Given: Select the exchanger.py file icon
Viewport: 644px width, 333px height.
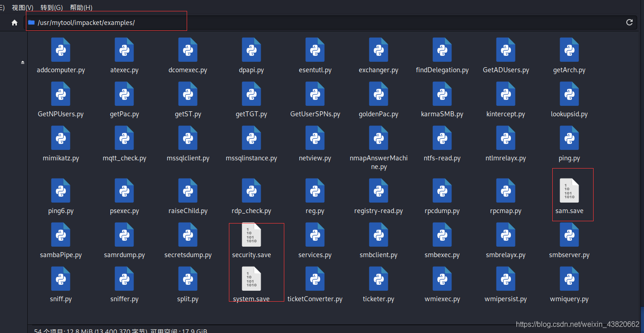Looking at the screenshot, I should [x=379, y=50].
